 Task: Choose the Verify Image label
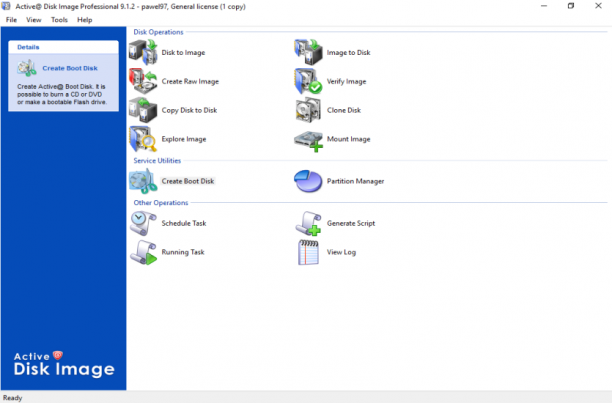point(347,82)
